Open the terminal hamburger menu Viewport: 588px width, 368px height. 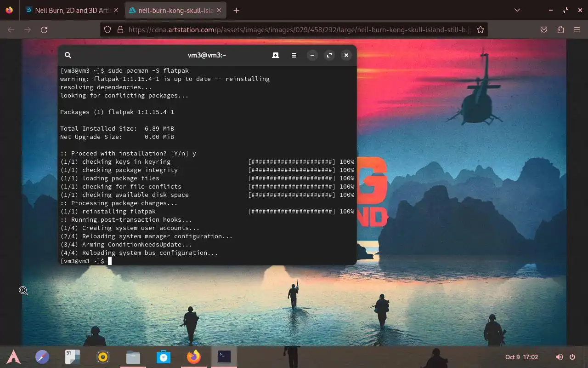click(x=294, y=55)
